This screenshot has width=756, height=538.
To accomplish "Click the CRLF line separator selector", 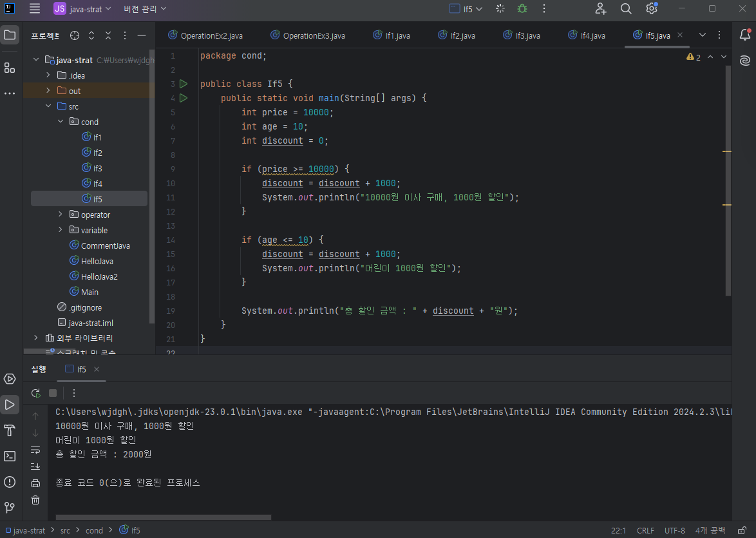I will click(645, 530).
